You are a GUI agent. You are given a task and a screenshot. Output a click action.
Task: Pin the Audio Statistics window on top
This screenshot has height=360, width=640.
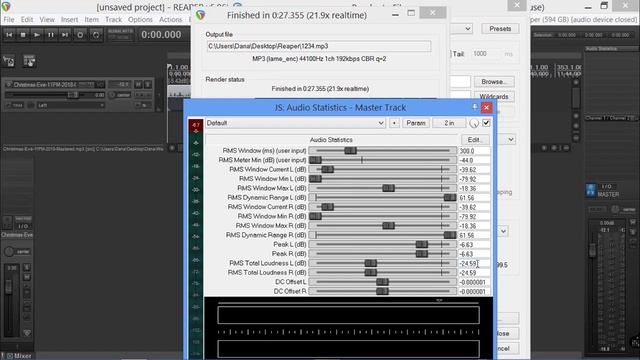474,107
